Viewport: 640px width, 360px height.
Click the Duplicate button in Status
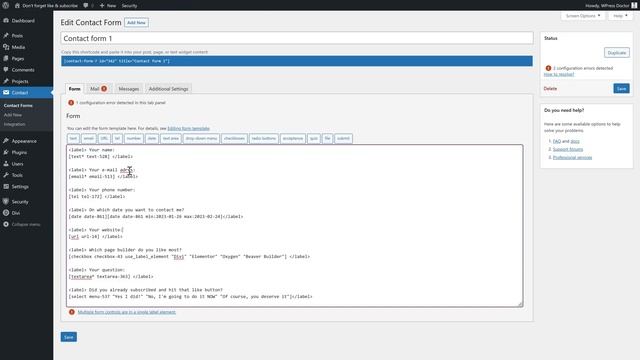coord(617,53)
